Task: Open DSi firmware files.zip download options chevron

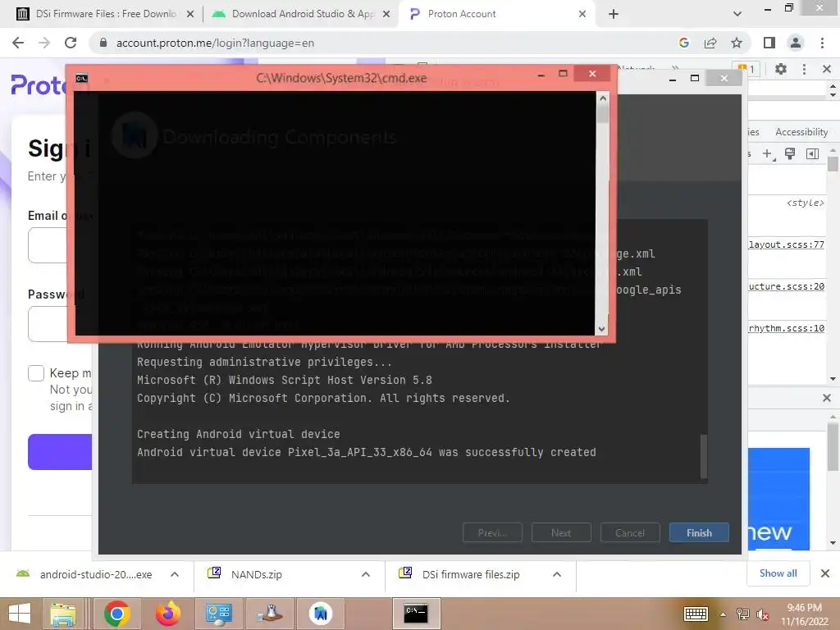Action: [557, 574]
